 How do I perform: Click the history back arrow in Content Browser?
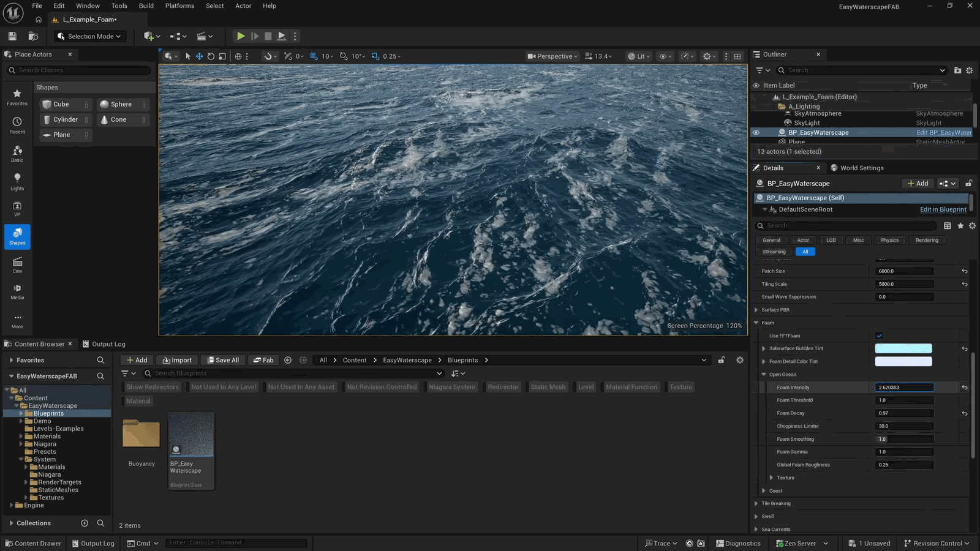pos(288,360)
